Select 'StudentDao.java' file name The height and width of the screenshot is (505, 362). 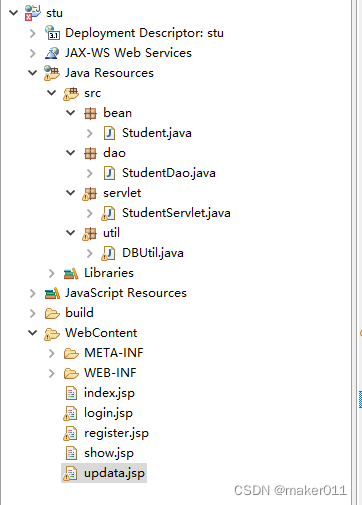pyautogui.click(x=169, y=173)
